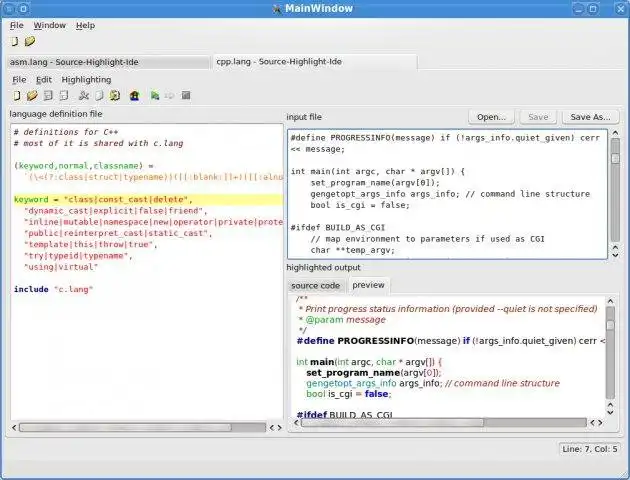The image size is (630, 480).
Task: Click the line '"public|reinterpret_cast|static_cast",'
Action: [x=118, y=233]
